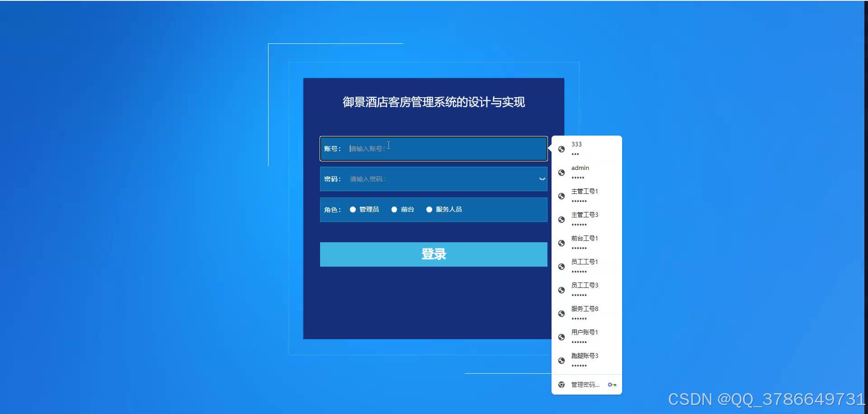The height and width of the screenshot is (414, 868).
Task: Click the globe icon beside saved account 333
Action: coord(561,149)
